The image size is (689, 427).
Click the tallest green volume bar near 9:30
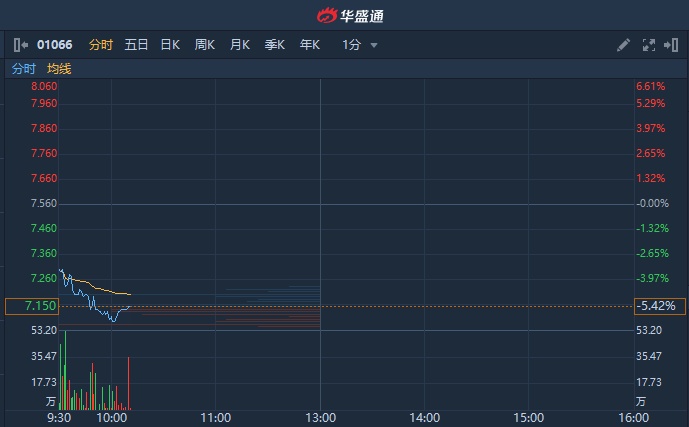[65, 370]
